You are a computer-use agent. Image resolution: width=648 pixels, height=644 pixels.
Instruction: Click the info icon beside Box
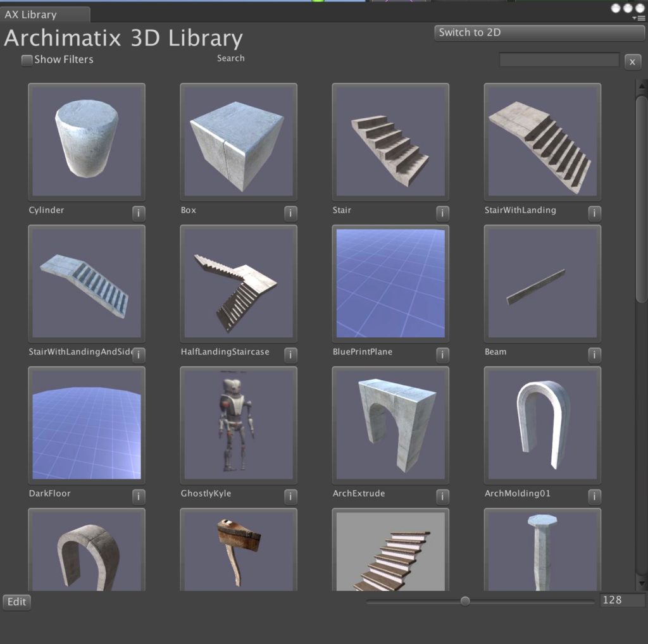tap(290, 213)
